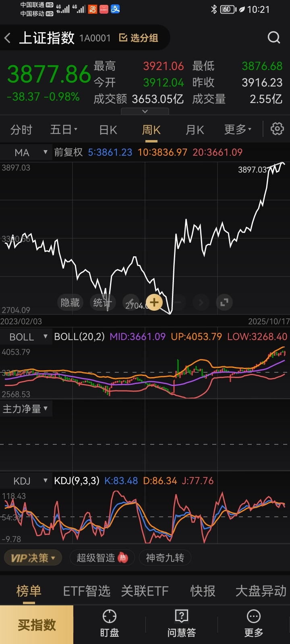Tap the KDJ K:83.48 value
Image resolution: width=290 pixels, height=644 pixels.
coord(121,481)
